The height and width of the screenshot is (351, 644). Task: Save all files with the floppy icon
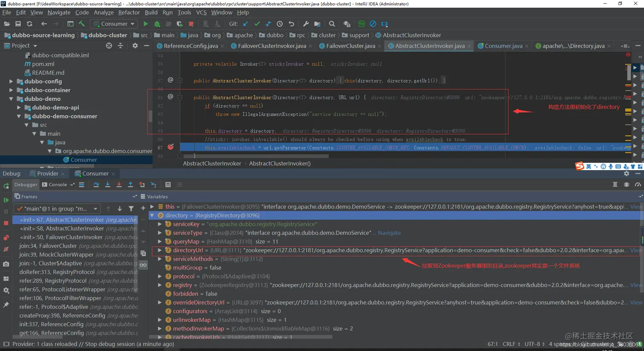click(x=18, y=24)
